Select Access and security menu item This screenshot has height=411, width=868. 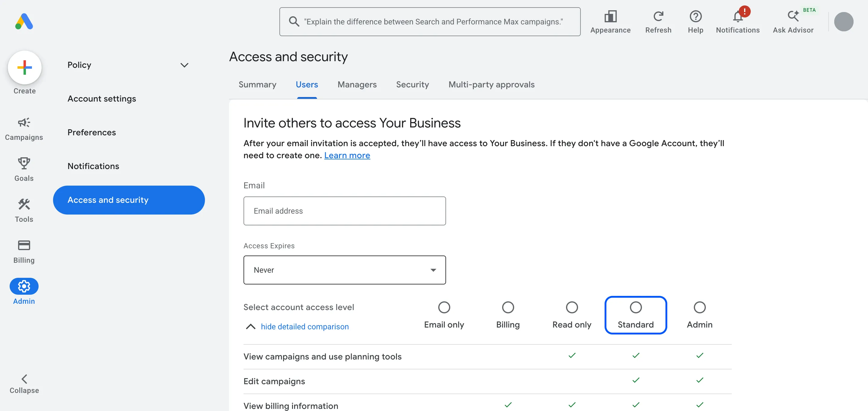(x=129, y=200)
